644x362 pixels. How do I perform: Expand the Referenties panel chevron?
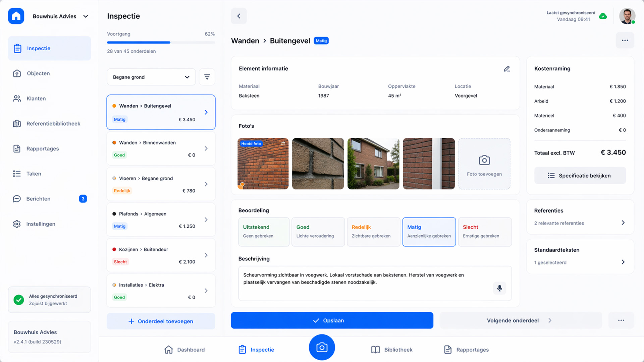pos(623,223)
